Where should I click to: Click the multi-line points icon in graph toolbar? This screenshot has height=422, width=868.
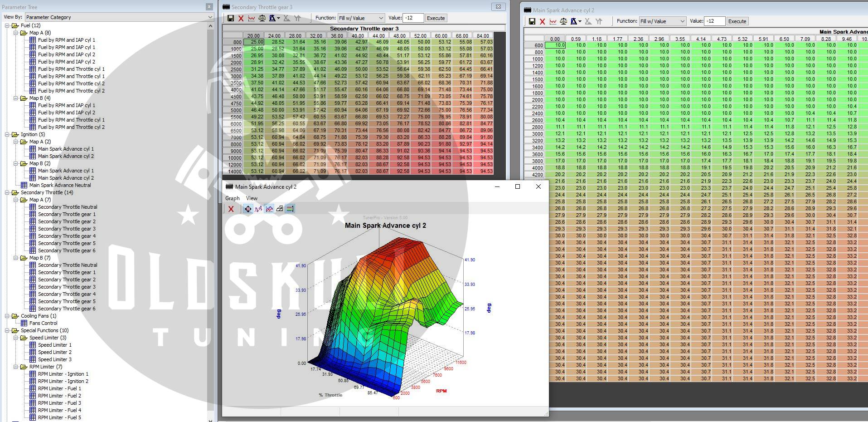tap(258, 209)
